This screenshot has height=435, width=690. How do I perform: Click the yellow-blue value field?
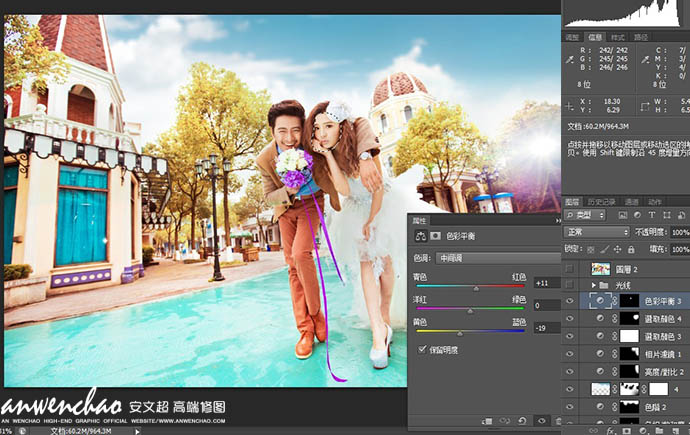click(x=546, y=328)
